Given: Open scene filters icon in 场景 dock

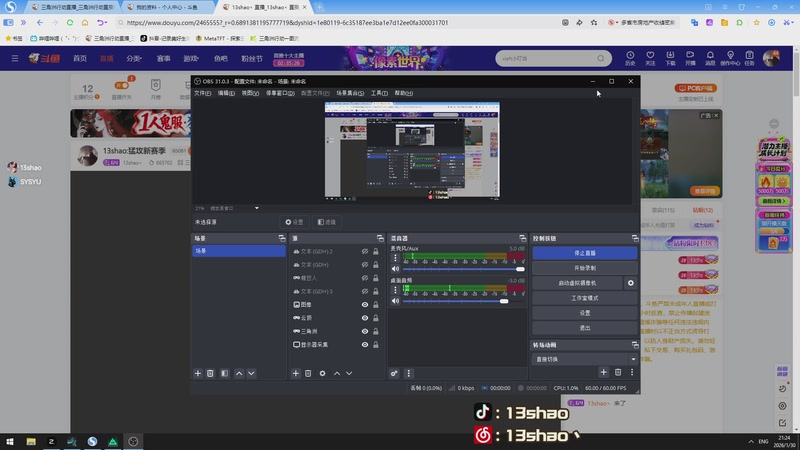Looking at the screenshot, I should coord(224,373).
